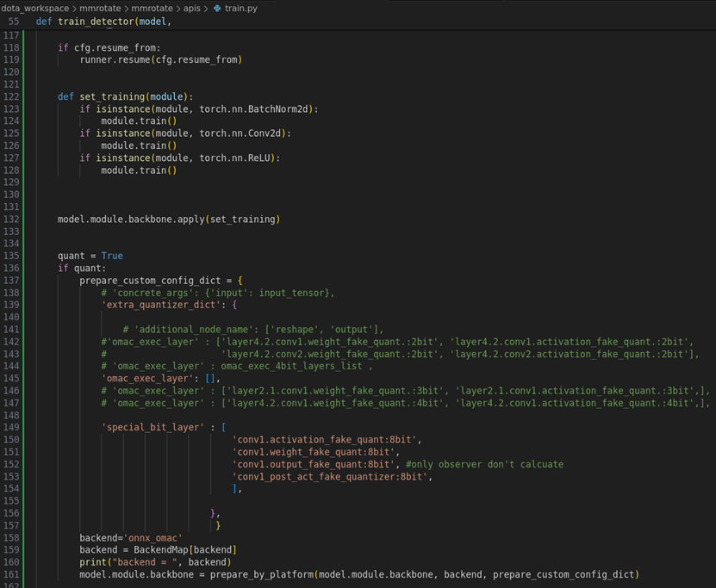Place cursor on True in quant assignment

pos(112,256)
